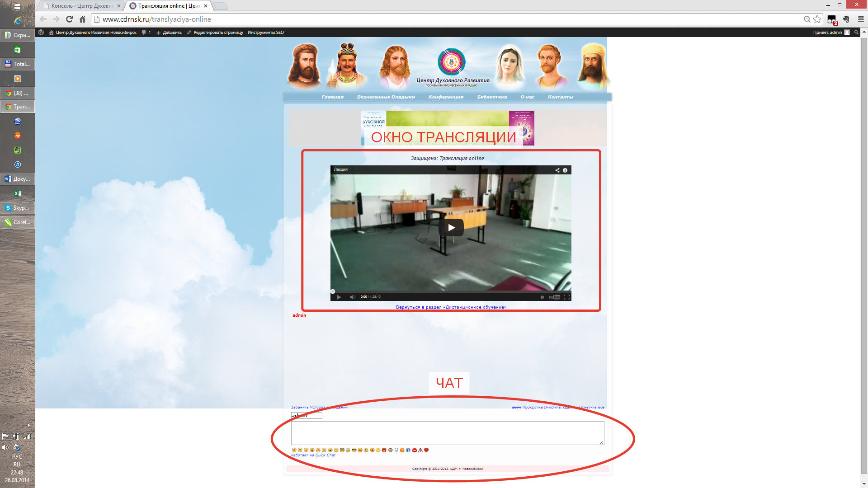Open the Word document taskbar item
868x488 pixels.
(18, 179)
